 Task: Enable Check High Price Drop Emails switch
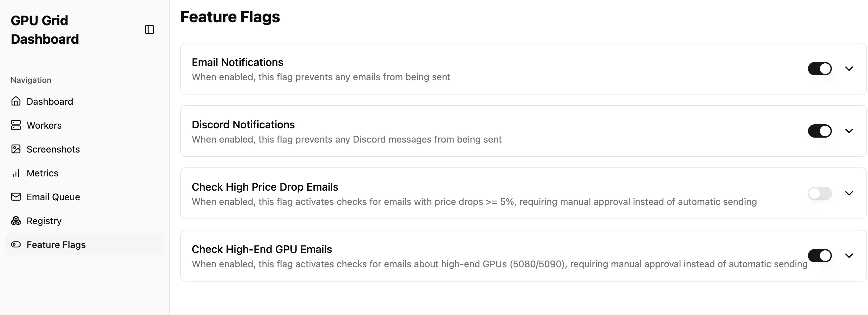point(820,193)
